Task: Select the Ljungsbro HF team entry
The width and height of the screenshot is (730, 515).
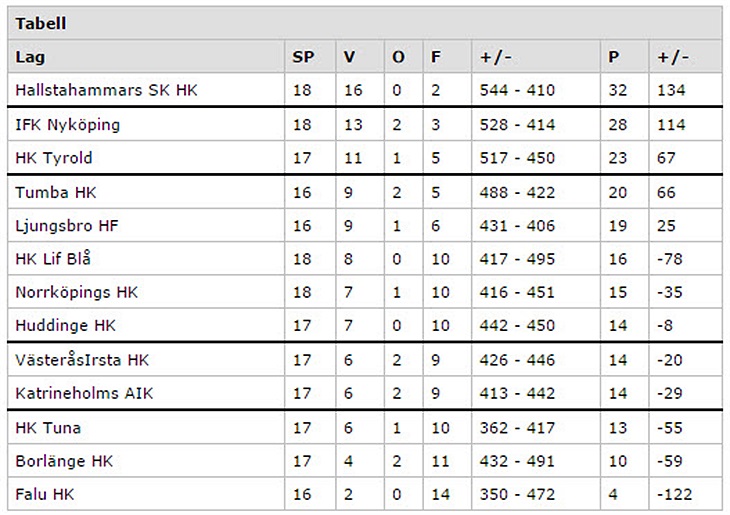Action: pyautogui.click(x=64, y=226)
